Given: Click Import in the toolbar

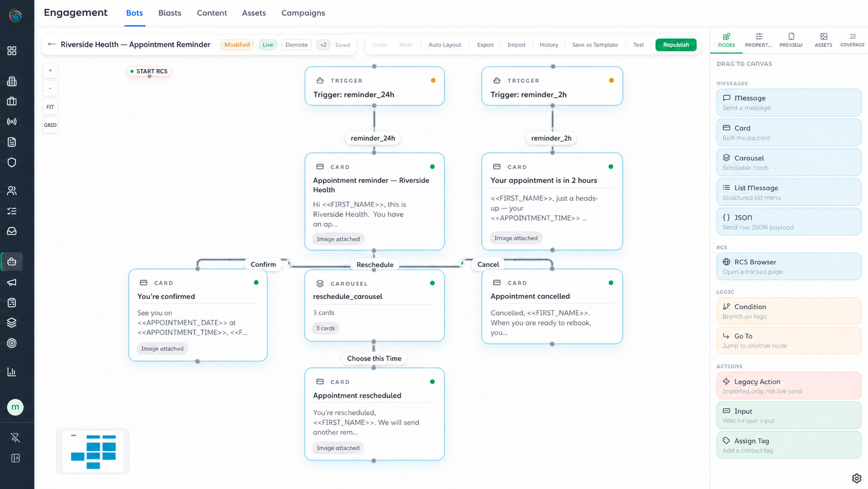Looking at the screenshot, I should coord(517,45).
